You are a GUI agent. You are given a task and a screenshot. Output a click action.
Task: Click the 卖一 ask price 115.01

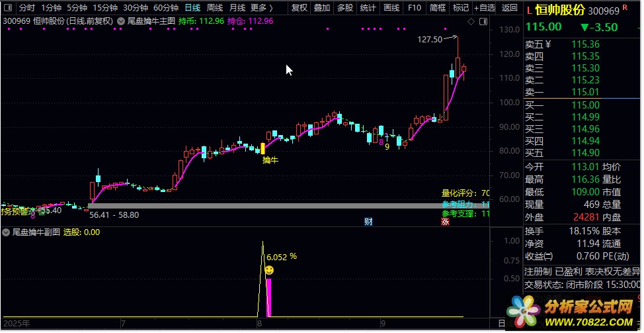click(x=586, y=92)
